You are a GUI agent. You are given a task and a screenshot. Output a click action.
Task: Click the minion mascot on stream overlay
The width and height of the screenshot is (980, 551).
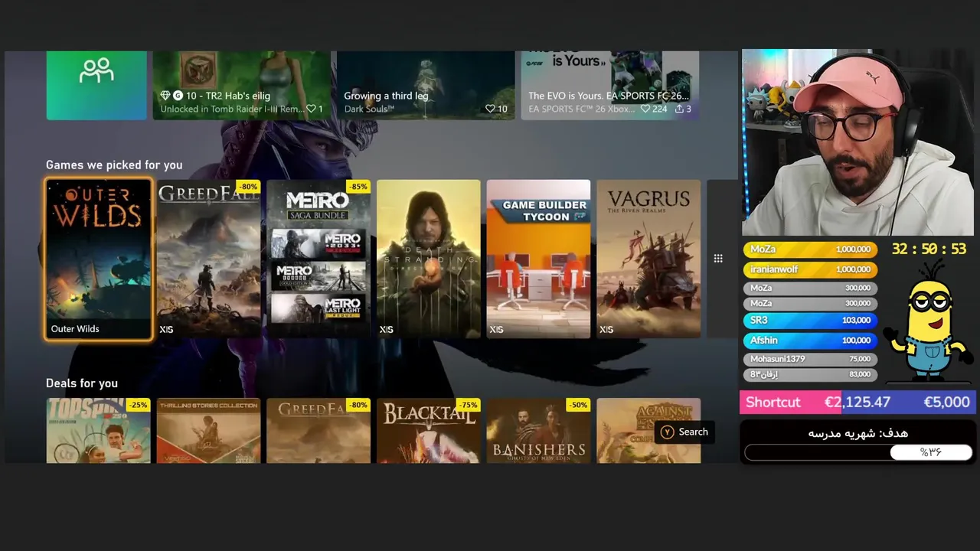click(927, 320)
